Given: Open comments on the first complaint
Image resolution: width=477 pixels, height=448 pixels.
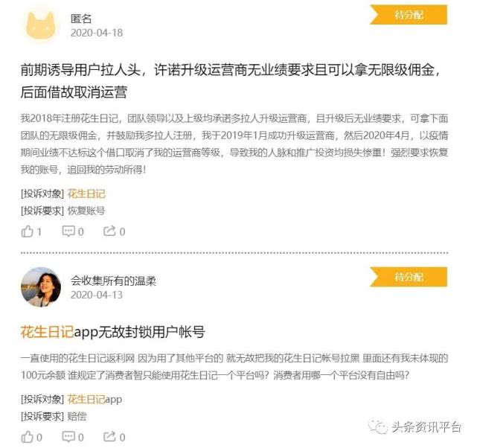Looking at the screenshot, I should pos(68,231).
